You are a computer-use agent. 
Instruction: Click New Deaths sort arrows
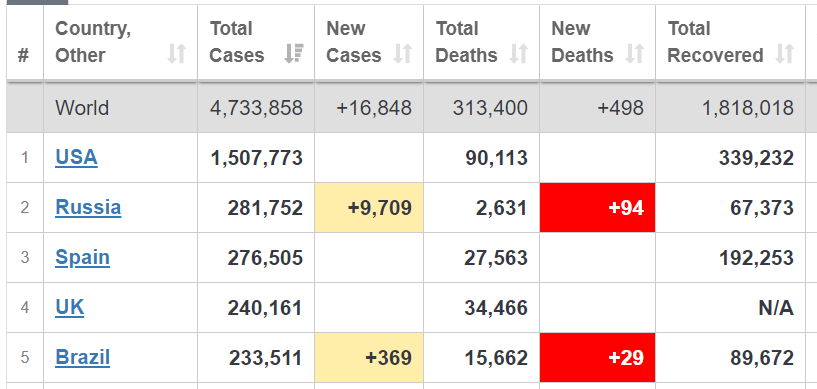[x=635, y=54]
